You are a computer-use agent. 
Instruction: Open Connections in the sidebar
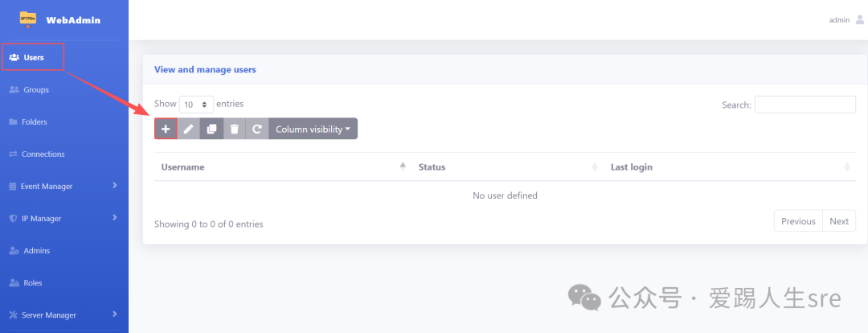(x=43, y=154)
